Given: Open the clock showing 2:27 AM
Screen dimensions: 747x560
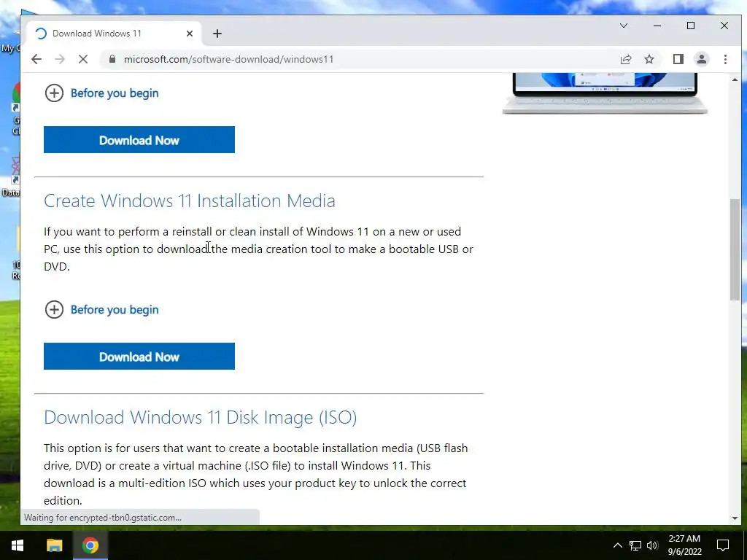Looking at the screenshot, I should click(684, 545).
